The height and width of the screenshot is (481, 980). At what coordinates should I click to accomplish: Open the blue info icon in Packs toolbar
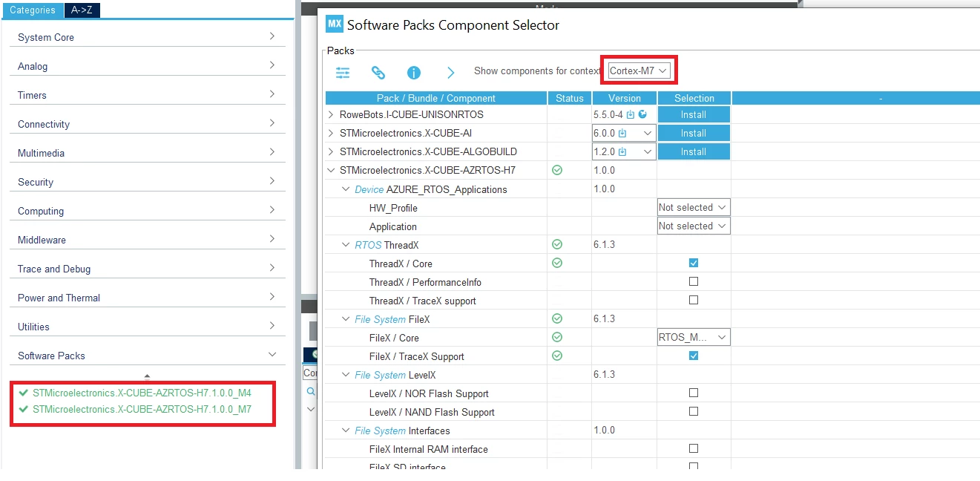coord(414,73)
